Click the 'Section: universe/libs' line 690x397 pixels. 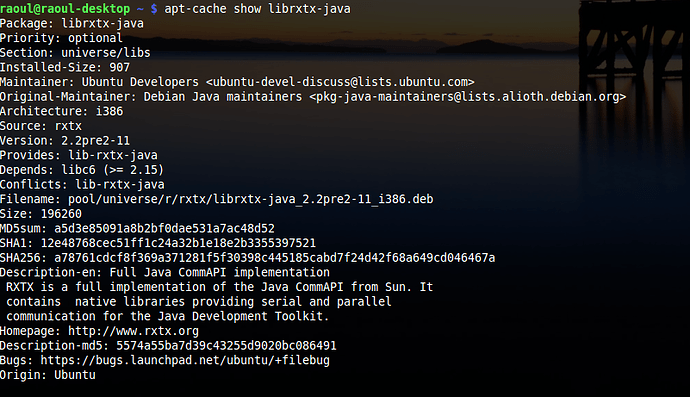pyautogui.click(x=75, y=53)
